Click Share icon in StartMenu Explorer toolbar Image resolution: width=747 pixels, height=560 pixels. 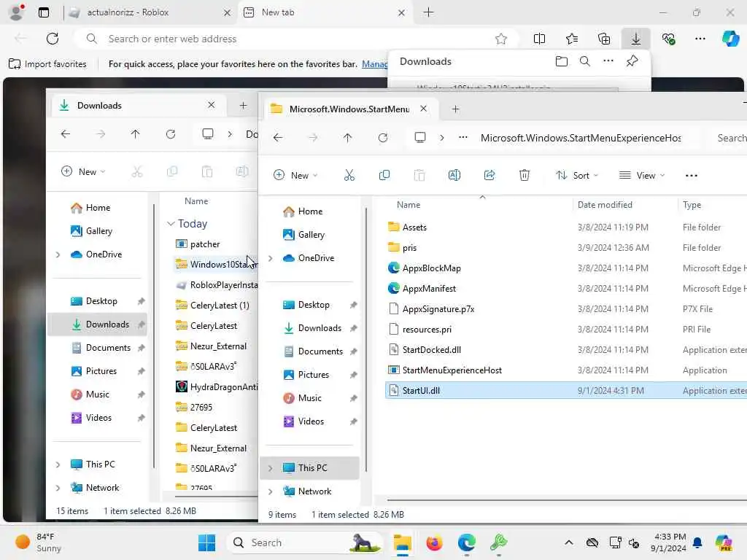489,175
